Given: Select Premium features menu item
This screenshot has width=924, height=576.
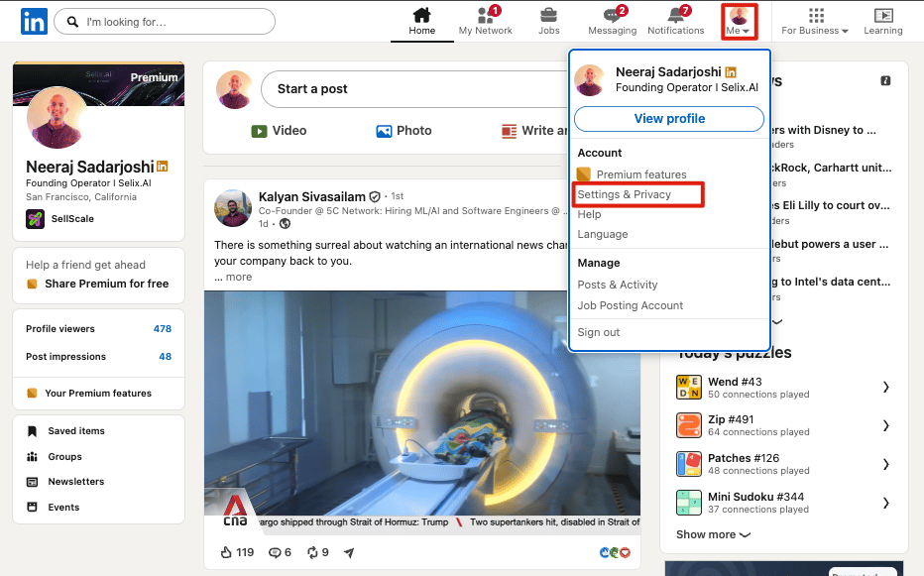Looking at the screenshot, I should click(x=641, y=174).
